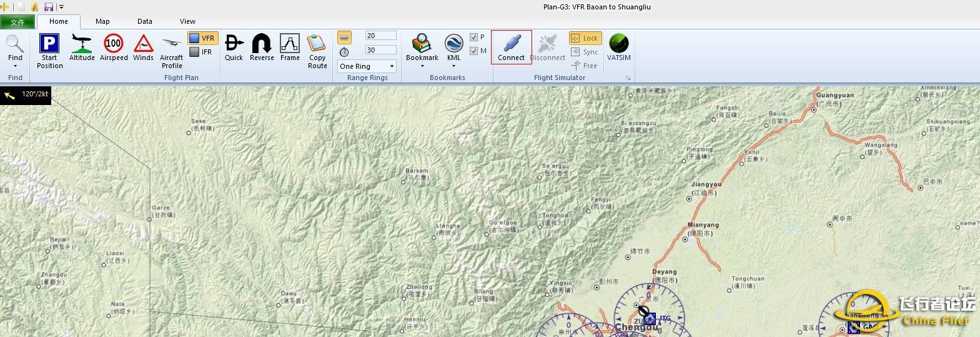The width and height of the screenshot is (980, 337).
Task: Click the Garze town label on map
Action: (161, 208)
